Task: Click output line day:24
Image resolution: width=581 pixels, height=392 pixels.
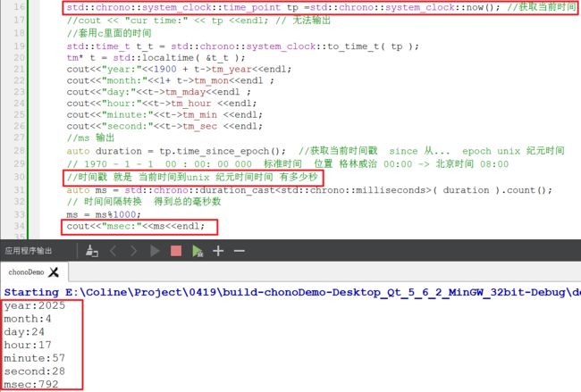Action: click(x=24, y=332)
